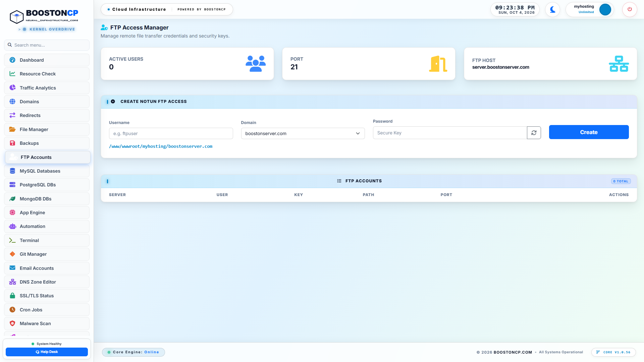The image size is (644, 362).
Task: Click the Malware Scan shield icon
Action: (12, 323)
